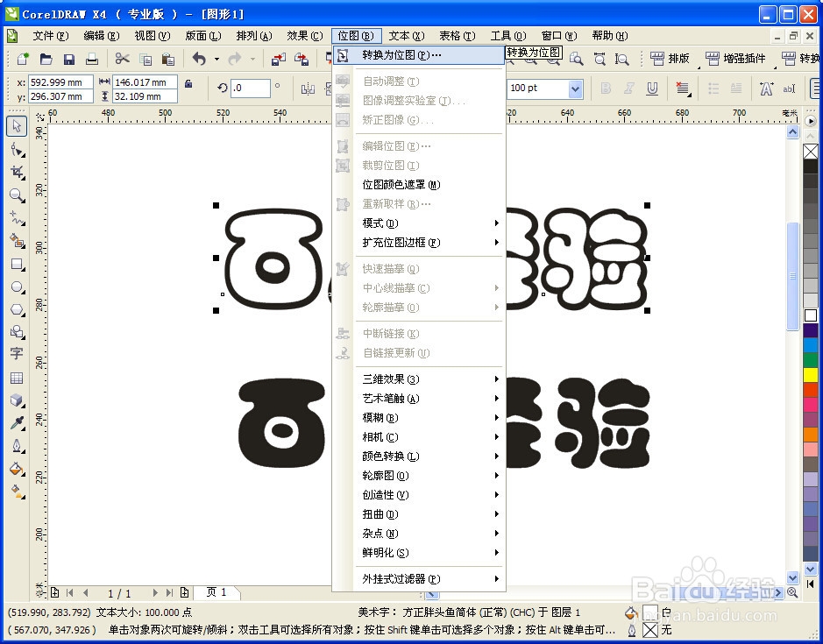
Task: Select the Text tool (字)
Action: pos(17,354)
